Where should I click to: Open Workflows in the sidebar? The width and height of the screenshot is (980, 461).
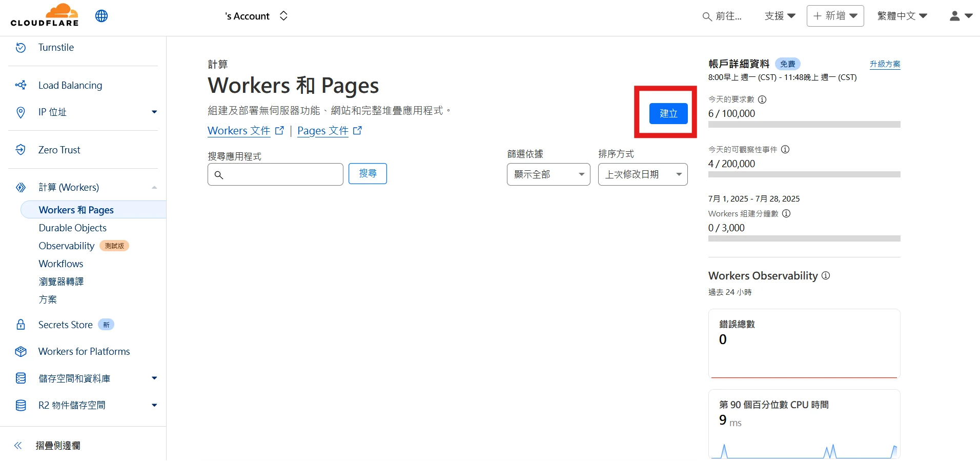click(x=61, y=264)
